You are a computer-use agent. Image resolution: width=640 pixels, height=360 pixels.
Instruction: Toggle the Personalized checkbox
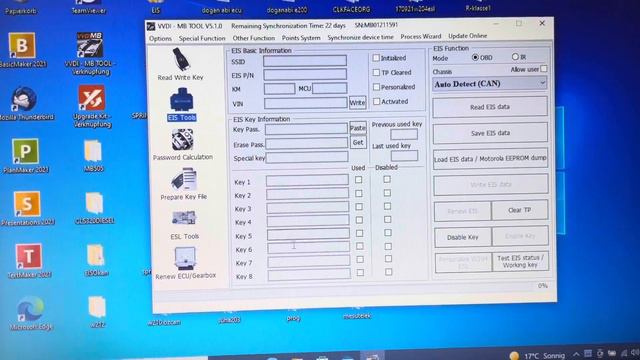(376, 87)
